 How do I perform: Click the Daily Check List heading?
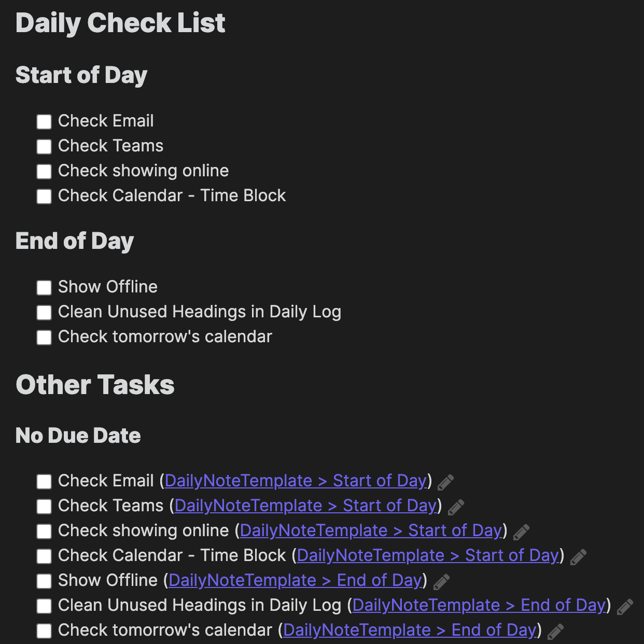pyautogui.click(x=121, y=23)
